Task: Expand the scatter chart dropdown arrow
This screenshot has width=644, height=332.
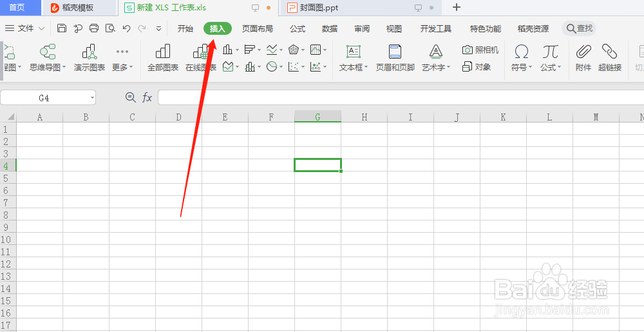Action: (303, 66)
